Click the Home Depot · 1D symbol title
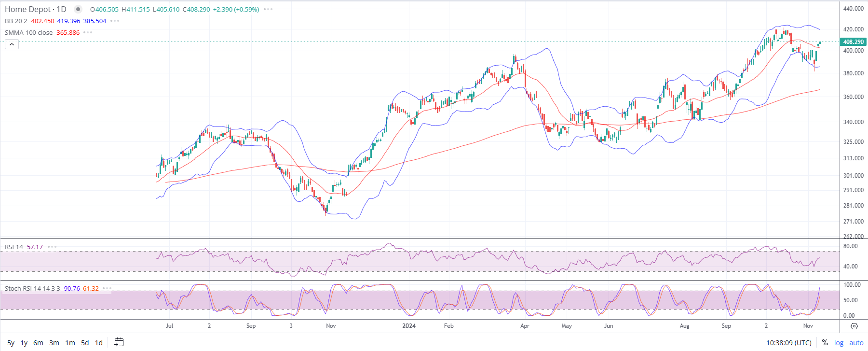The image size is (868, 351). [36, 9]
